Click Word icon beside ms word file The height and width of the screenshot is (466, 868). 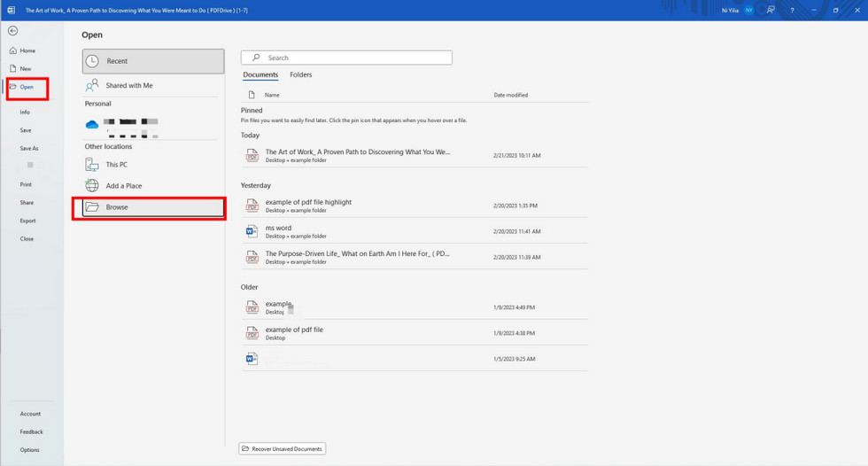(x=252, y=231)
